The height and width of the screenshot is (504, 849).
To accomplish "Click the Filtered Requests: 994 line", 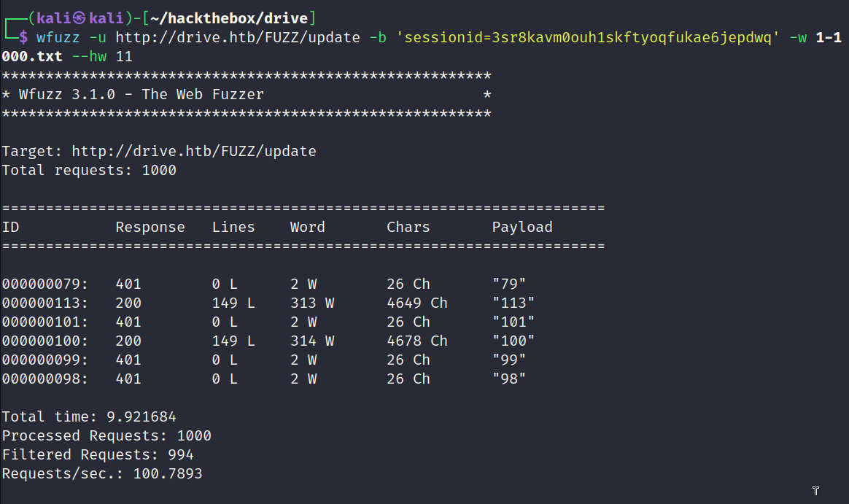I will (98, 454).
